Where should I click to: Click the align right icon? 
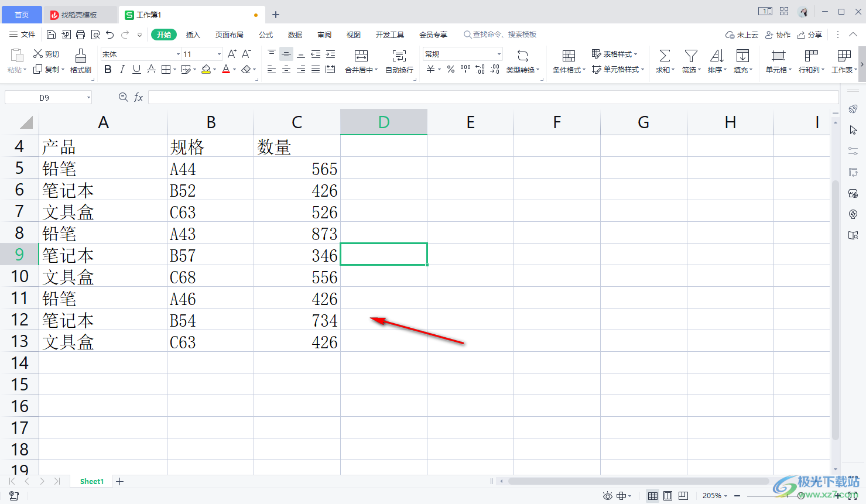[x=301, y=70]
